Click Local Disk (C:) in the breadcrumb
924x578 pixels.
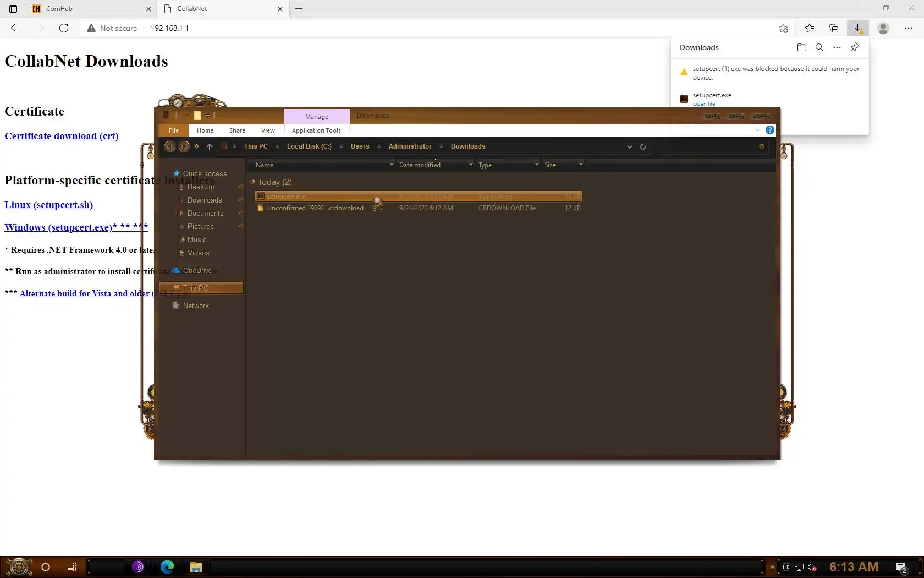pos(309,146)
